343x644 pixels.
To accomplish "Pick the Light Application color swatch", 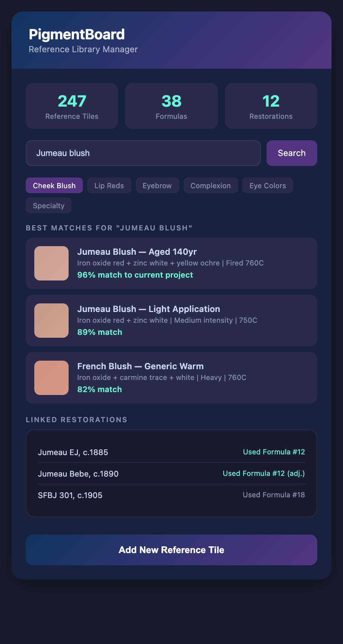I will 51,321.
